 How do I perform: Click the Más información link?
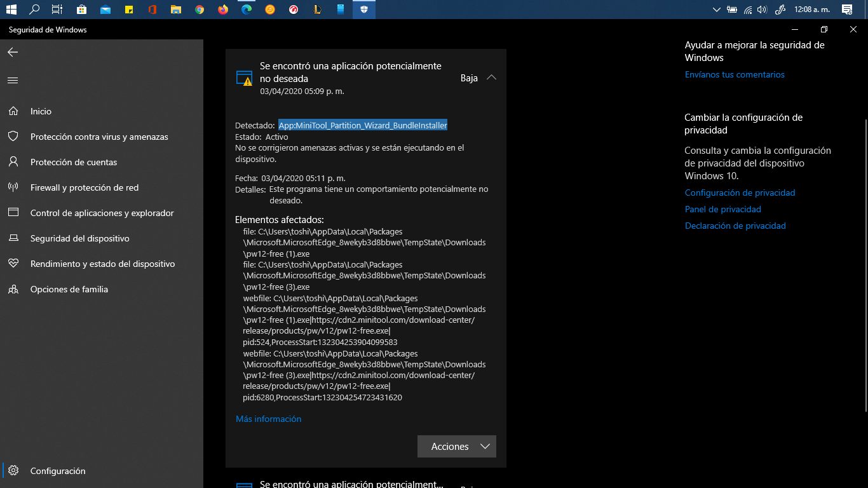(x=268, y=419)
